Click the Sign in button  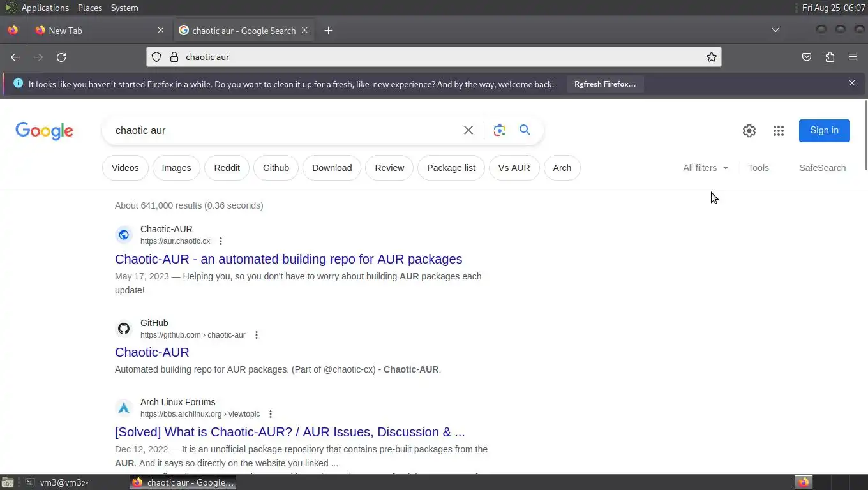click(x=825, y=130)
